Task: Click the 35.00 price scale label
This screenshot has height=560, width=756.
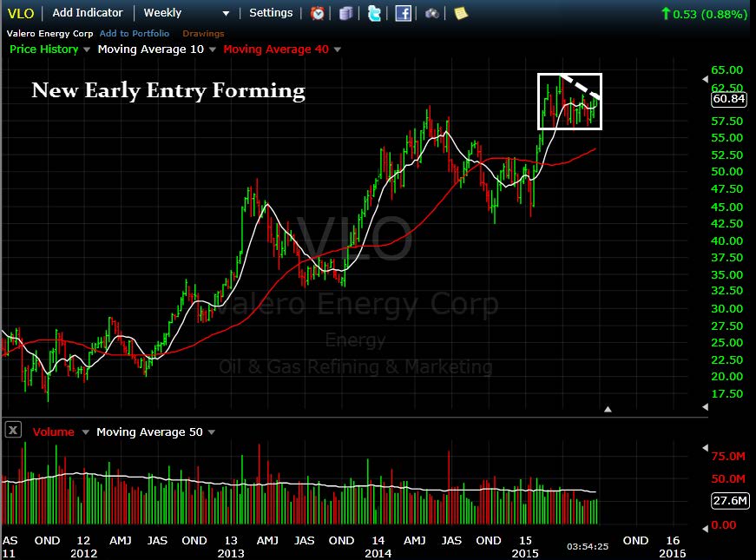Action: [727, 275]
